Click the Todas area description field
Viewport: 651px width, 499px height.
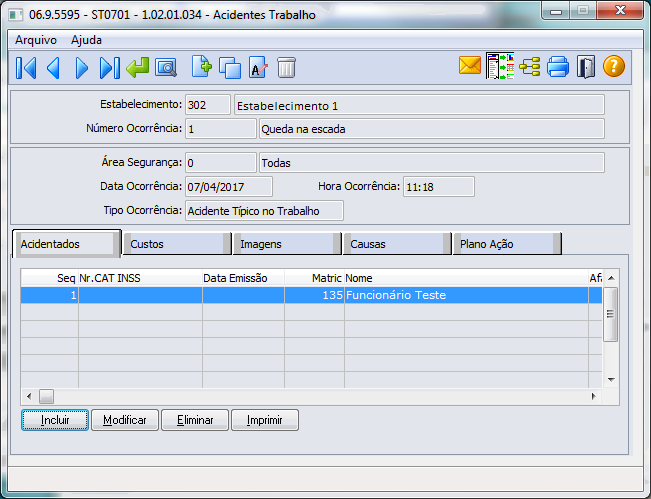[431, 163]
